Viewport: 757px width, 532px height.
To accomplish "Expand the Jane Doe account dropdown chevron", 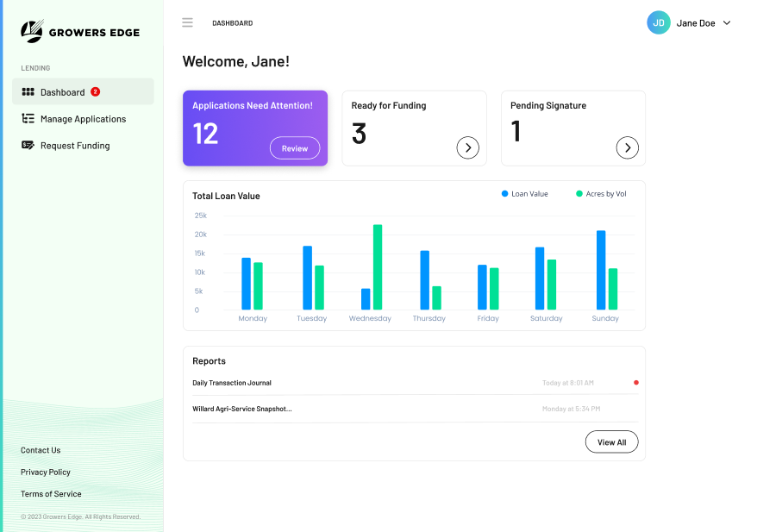I will click(727, 22).
